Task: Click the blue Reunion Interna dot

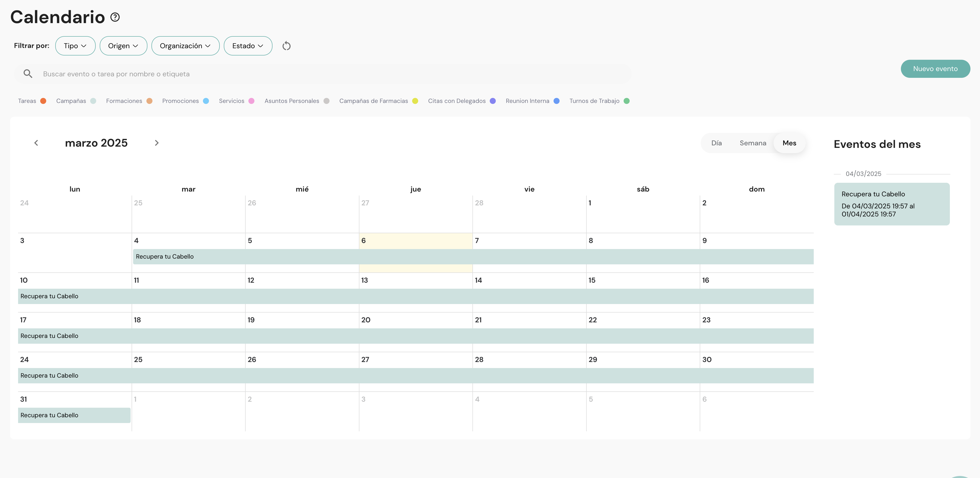Action: [x=557, y=101]
